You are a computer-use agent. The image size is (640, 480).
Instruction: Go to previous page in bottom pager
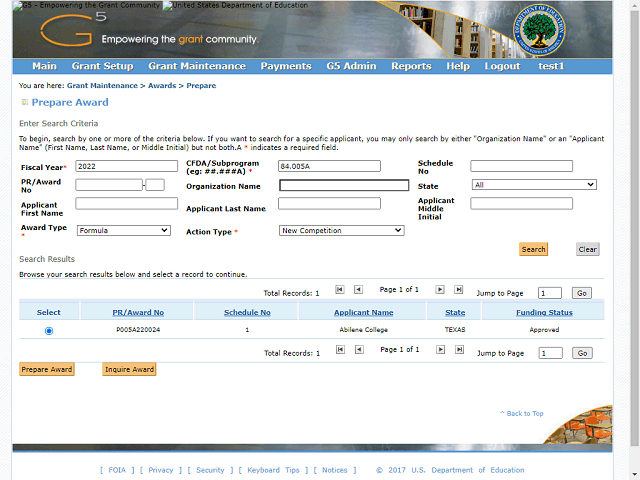[x=359, y=349]
